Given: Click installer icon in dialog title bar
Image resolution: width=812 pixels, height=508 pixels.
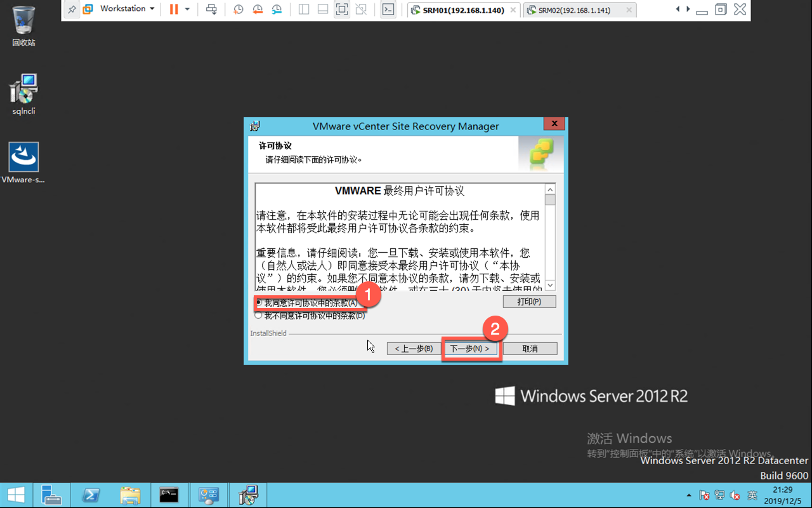Looking at the screenshot, I should [255, 126].
